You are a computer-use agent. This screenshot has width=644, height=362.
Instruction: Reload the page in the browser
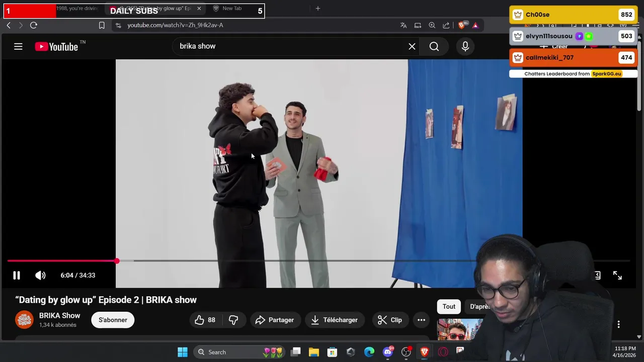pos(34,25)
